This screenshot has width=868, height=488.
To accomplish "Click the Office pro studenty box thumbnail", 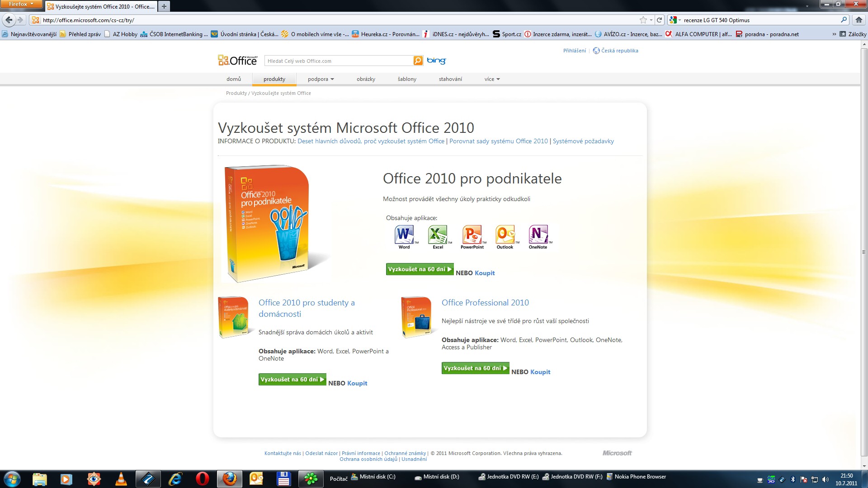I will [x=234, y=317].
